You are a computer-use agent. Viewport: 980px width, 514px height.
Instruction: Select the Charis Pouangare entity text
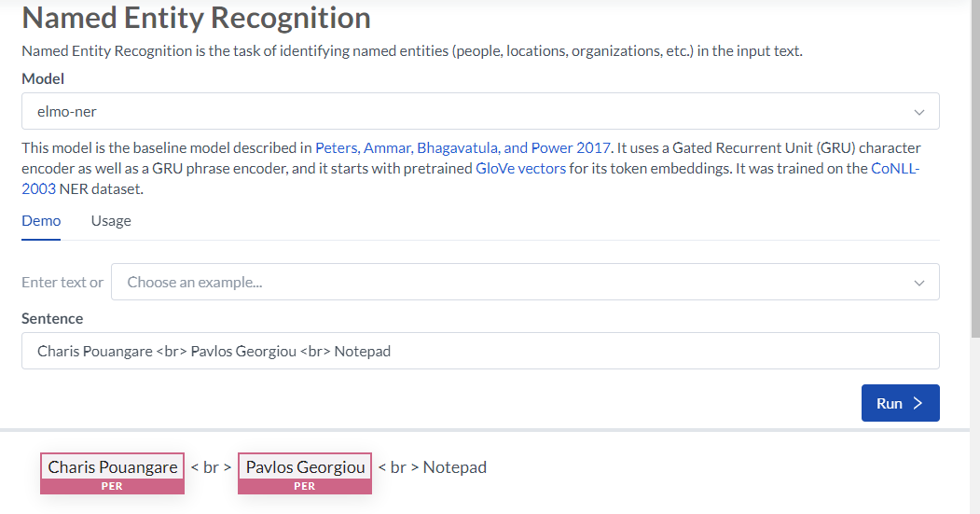point(113,466)
